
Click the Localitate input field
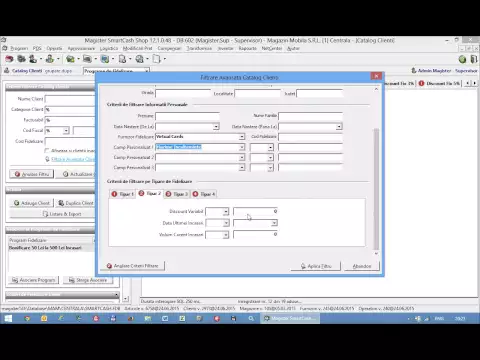257,93
